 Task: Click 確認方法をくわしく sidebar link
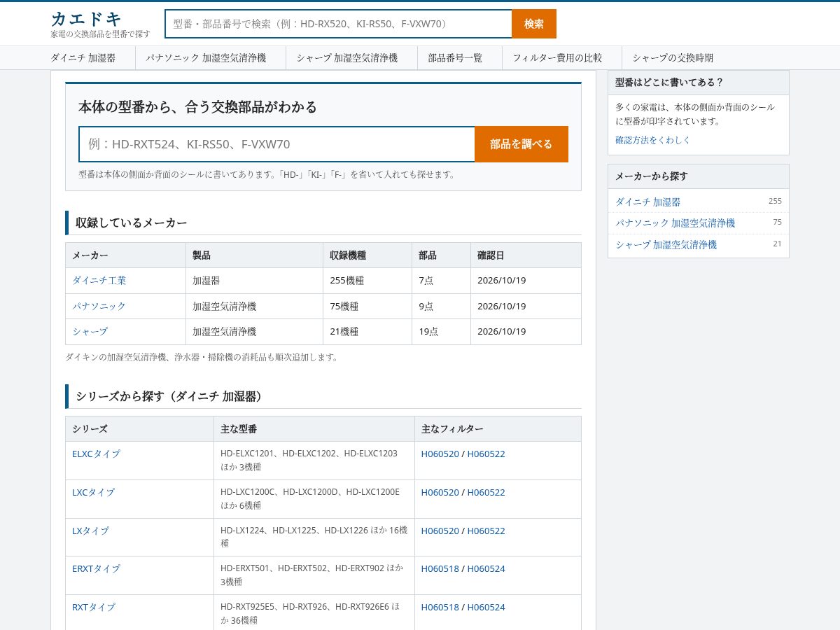pyautogui.click(x=653, y=140)
